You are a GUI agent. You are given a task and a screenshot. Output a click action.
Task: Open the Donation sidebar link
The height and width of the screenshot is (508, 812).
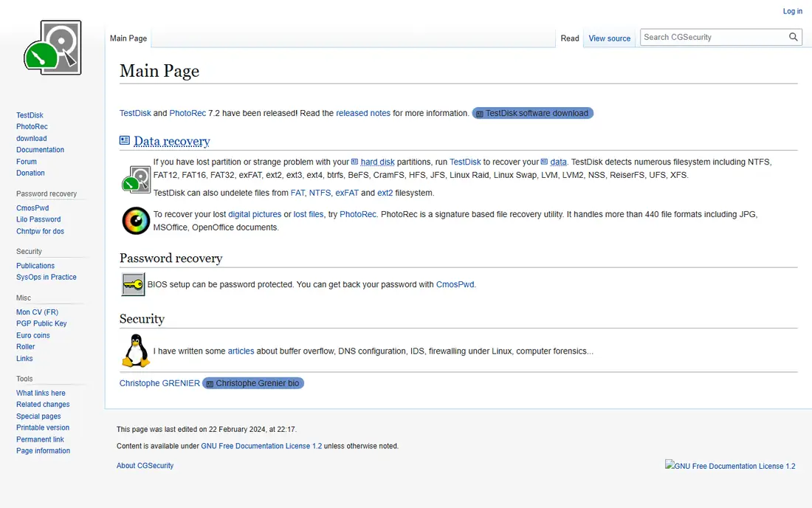(x=30, y=173)
